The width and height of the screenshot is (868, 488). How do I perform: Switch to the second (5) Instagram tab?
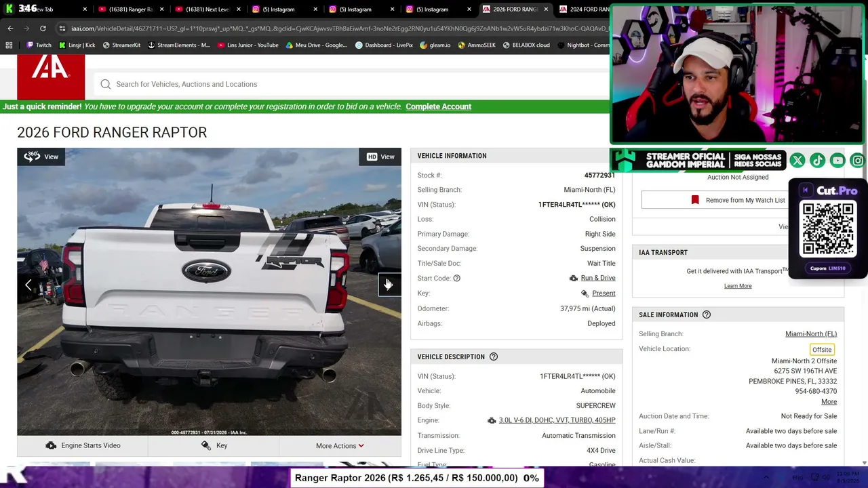[355, 9]
